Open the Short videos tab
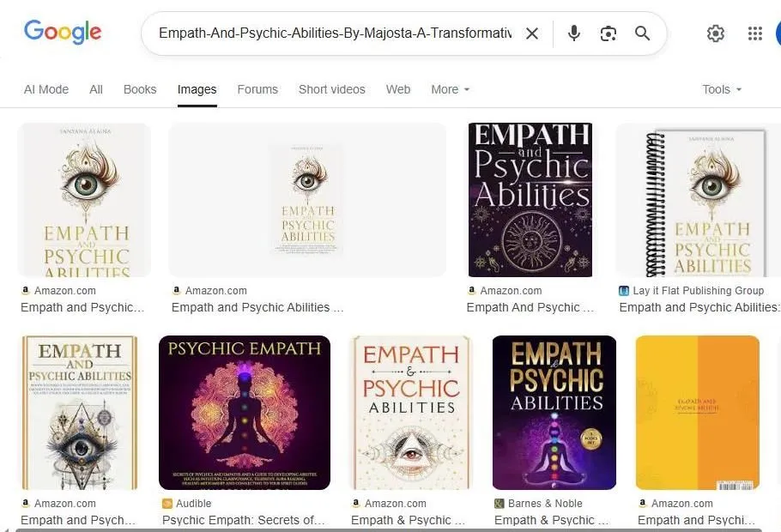The image size is (781, 532). 331,89
